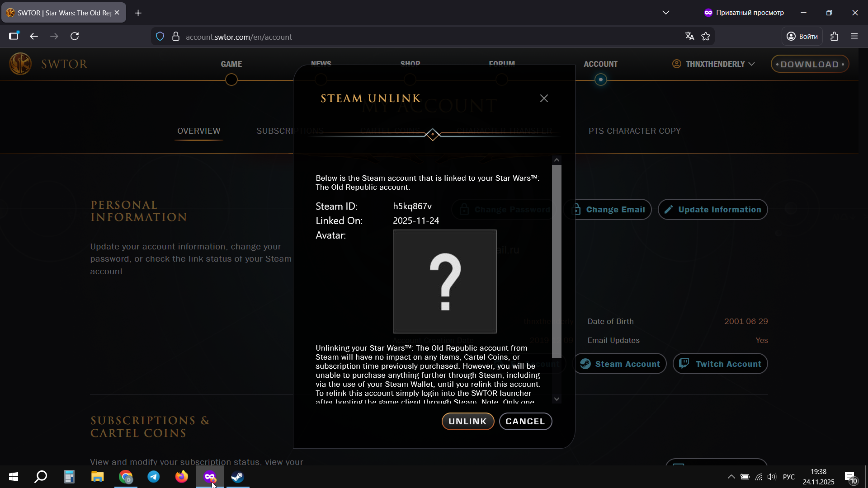The height and width of the screenshot is (488, 868).
Task: Click the site security padlock icon
Action: [x=176, y=37]
